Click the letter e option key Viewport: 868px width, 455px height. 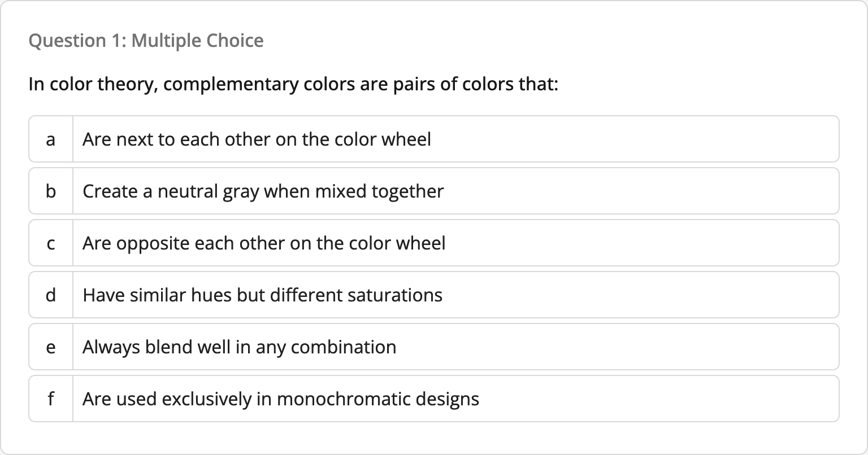[51, 347]
